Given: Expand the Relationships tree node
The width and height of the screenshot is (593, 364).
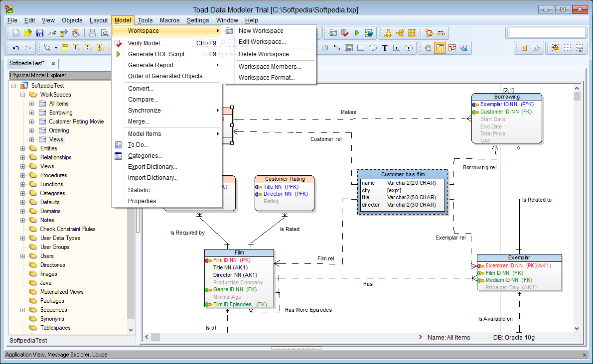Looking at the screenshot, I should click(x=23, y=158).
